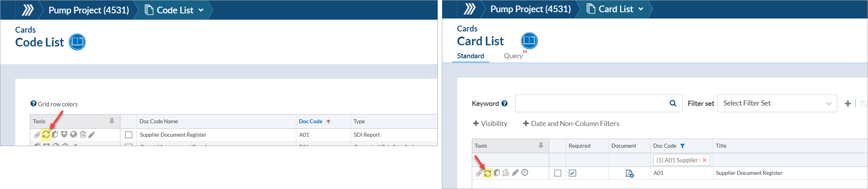Expand the Code List breadcrumb dropdown
The height and width of the screenshot is (189, 868).
201,10
